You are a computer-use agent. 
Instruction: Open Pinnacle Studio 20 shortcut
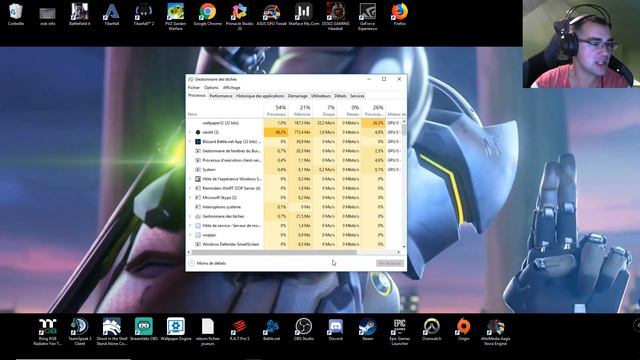pyautogui.click(x=240, y=17)
